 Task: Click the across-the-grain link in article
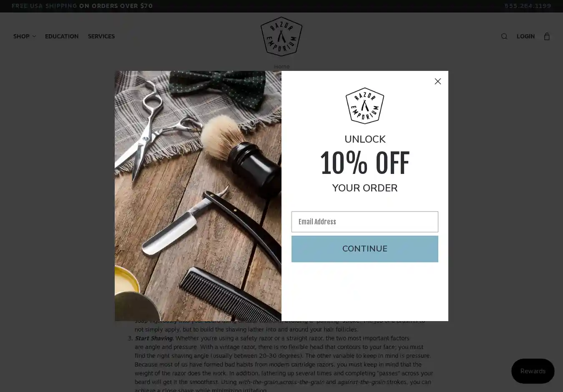tap(301, 382)
